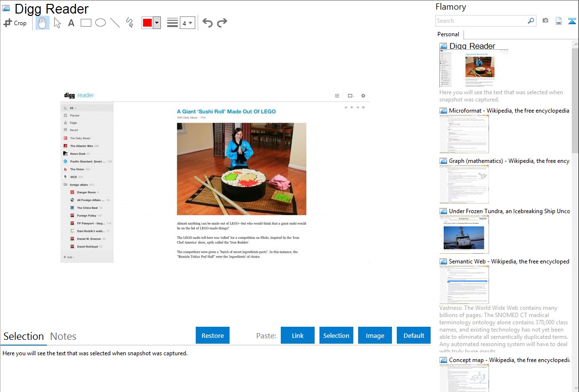Screen dimensions: 579x392
Task: Open the Semantic Web snapshot thumbnail
Action: click(x=464, y=285)
